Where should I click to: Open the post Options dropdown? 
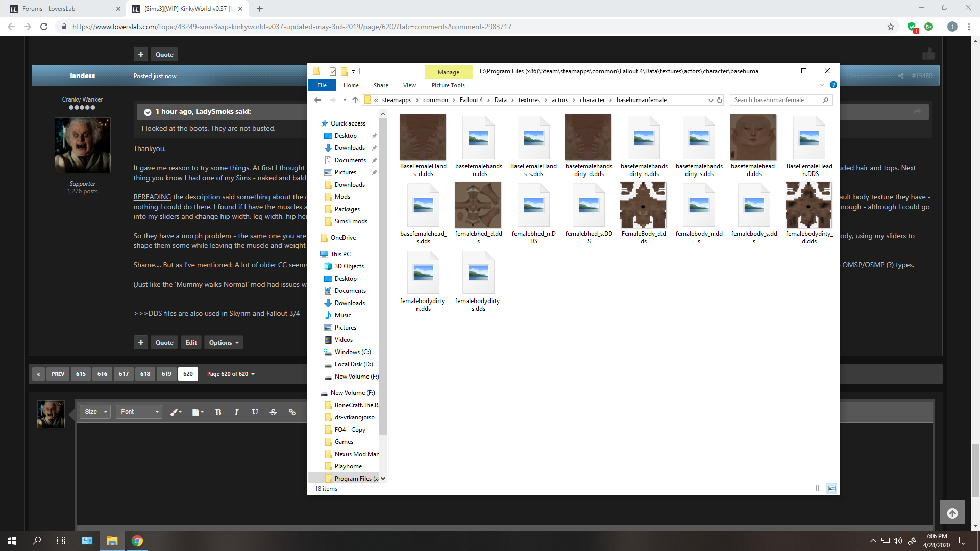[224, 342]
